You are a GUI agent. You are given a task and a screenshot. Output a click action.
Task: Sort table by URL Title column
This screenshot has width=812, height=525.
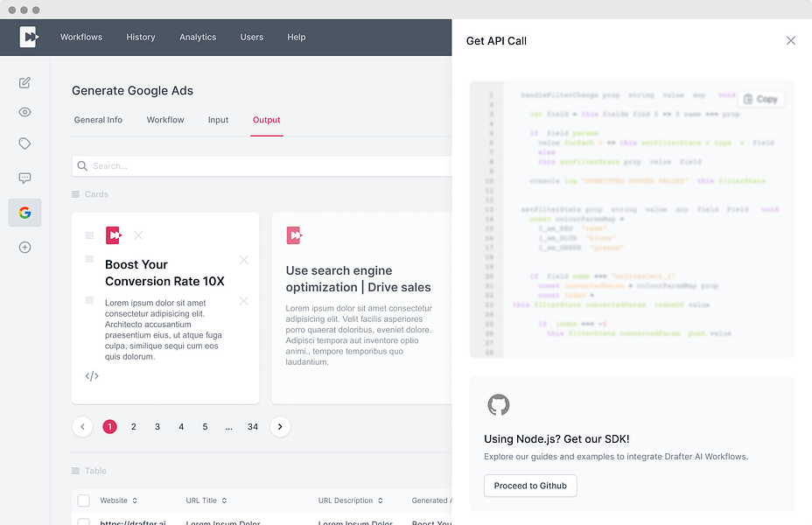(206, 500)
